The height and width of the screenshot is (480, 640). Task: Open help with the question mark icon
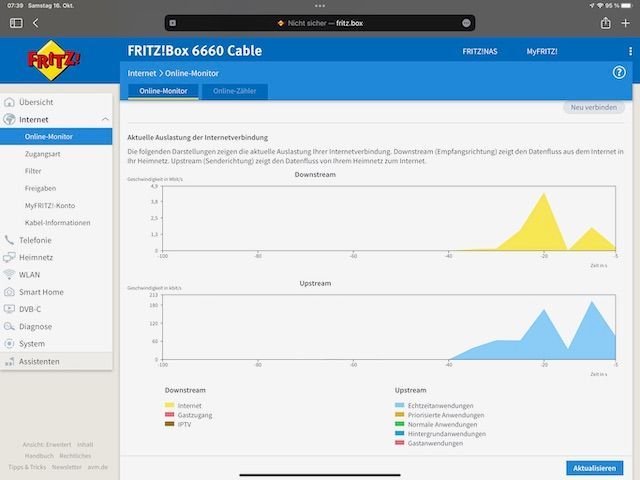click(x=619, y=73)
